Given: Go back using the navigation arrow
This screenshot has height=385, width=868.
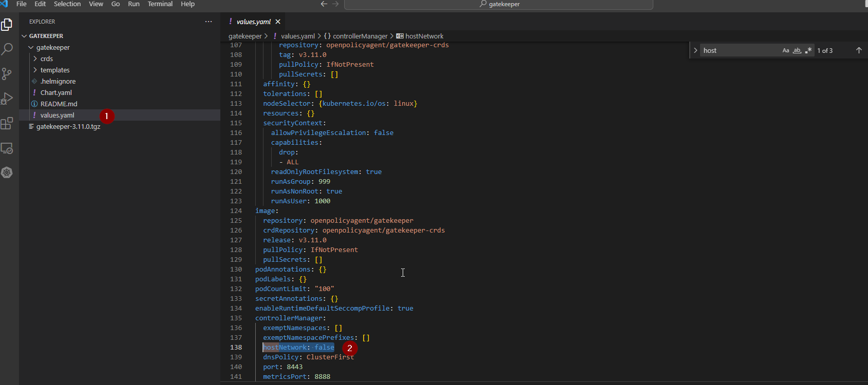Looking at the screenshot, I should click(x=324, y=4).
